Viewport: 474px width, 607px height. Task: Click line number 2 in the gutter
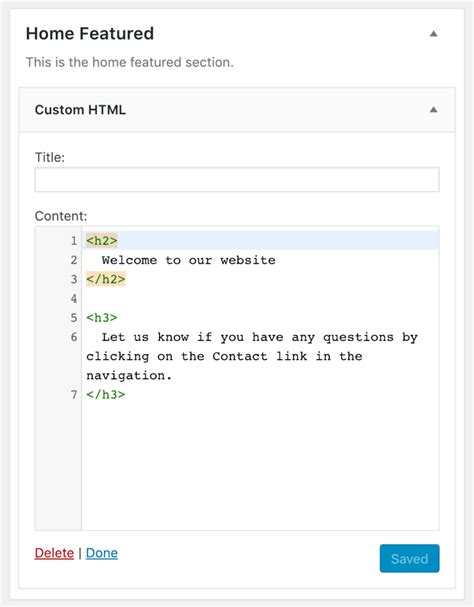[x=74, y=260]
